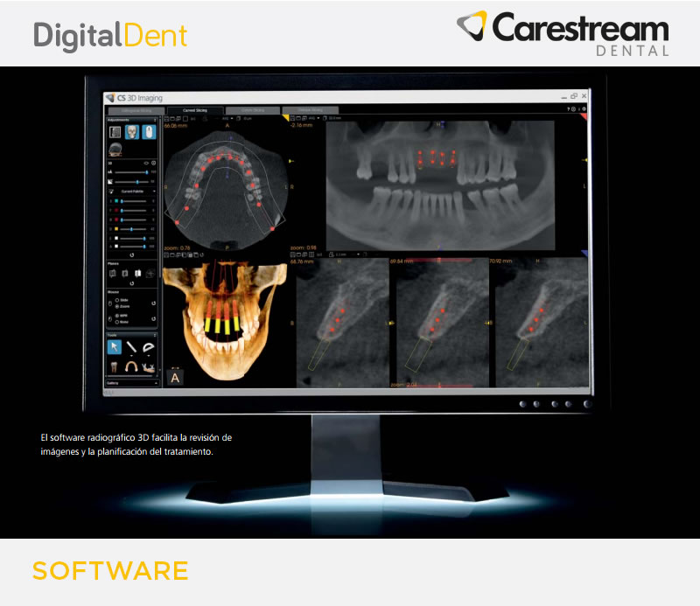Viewport: 700px width, 606px height.
Task: Select the angle measurement tool
Action: pyautogui.click(x=149, y=347)
